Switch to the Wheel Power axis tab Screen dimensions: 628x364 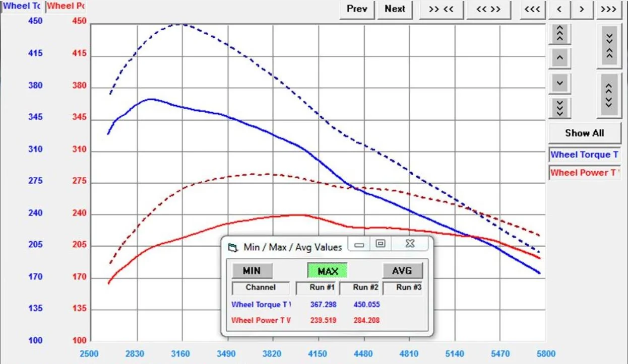coord(66,6)
